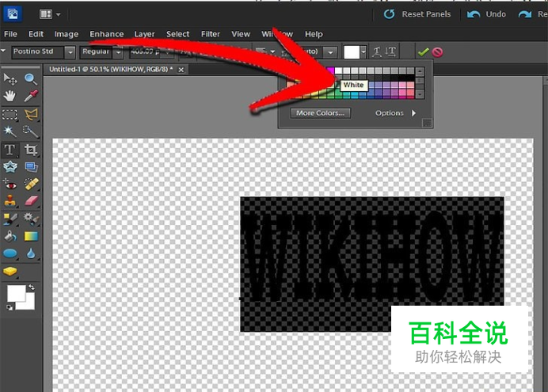548x392 pixels.
Task: Open the Edit menu
Action: (x=36, y=34)
